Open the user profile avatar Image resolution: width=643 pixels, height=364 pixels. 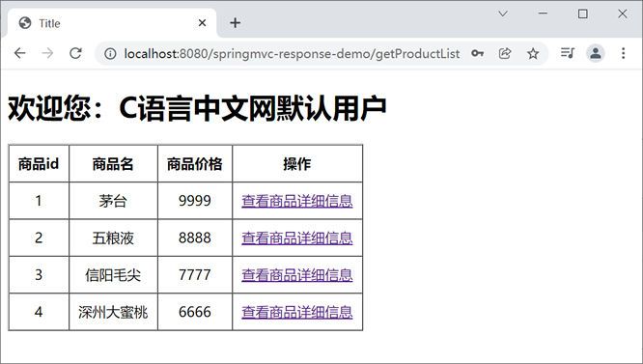(x=596, y=53)
